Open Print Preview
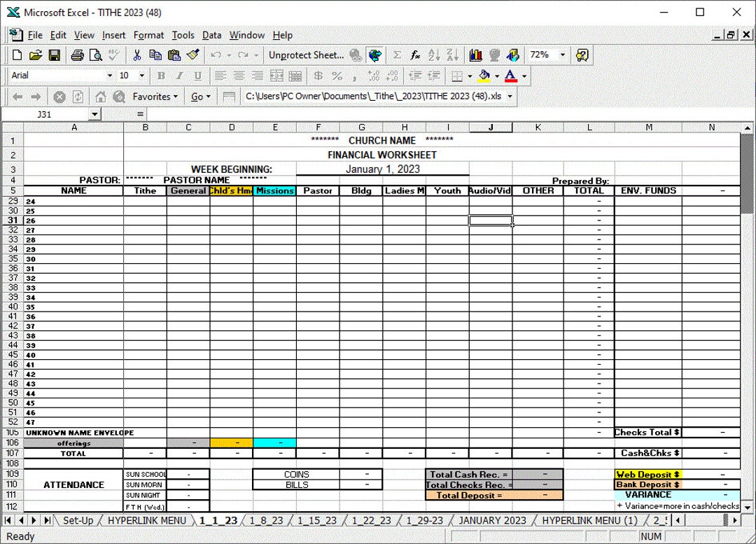This screenshot has height=544, width=756. coord(94,55)
